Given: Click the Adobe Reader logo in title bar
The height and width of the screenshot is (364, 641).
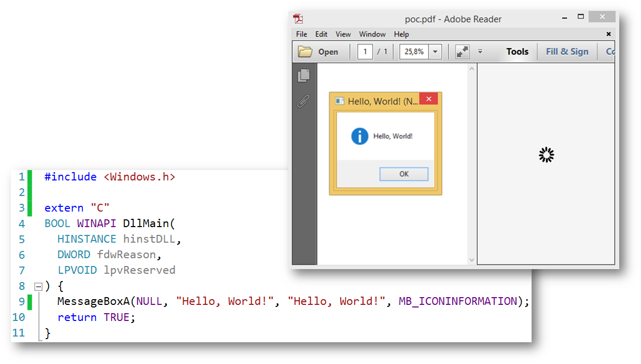Looking at the screenshot, I should pyautogui.click(x=298, y=19).
